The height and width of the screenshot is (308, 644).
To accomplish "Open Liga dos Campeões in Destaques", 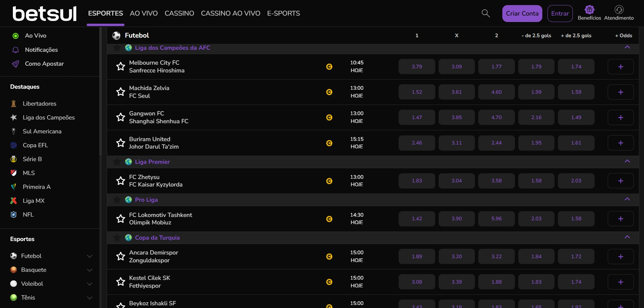I will [x=49, y=117].
